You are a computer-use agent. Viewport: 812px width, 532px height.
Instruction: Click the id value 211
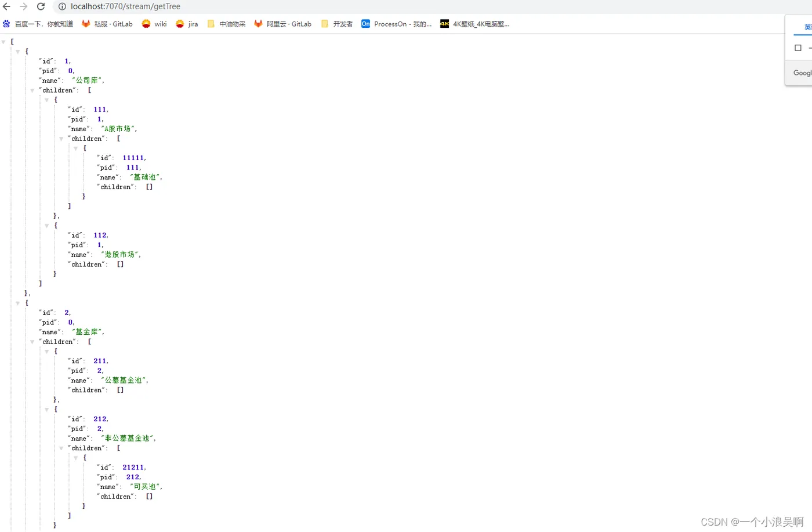(100, 361)
